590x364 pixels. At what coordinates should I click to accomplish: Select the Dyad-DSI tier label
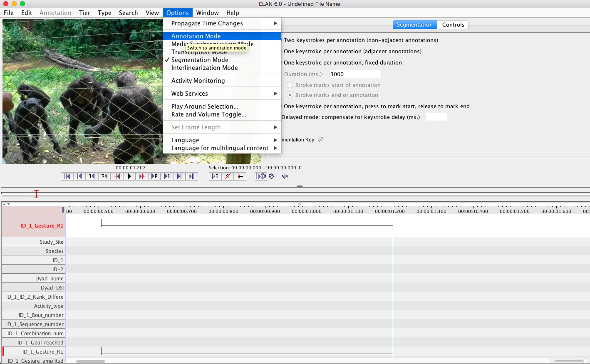52,287
